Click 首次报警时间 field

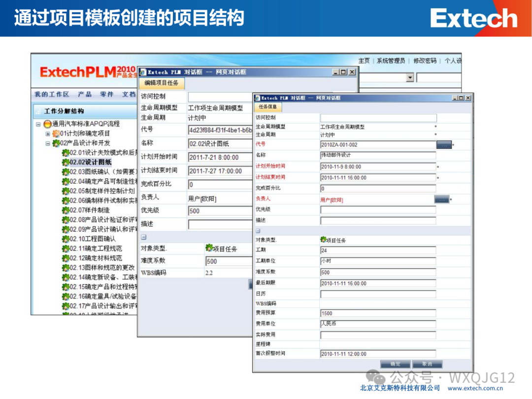coord(378,354)
